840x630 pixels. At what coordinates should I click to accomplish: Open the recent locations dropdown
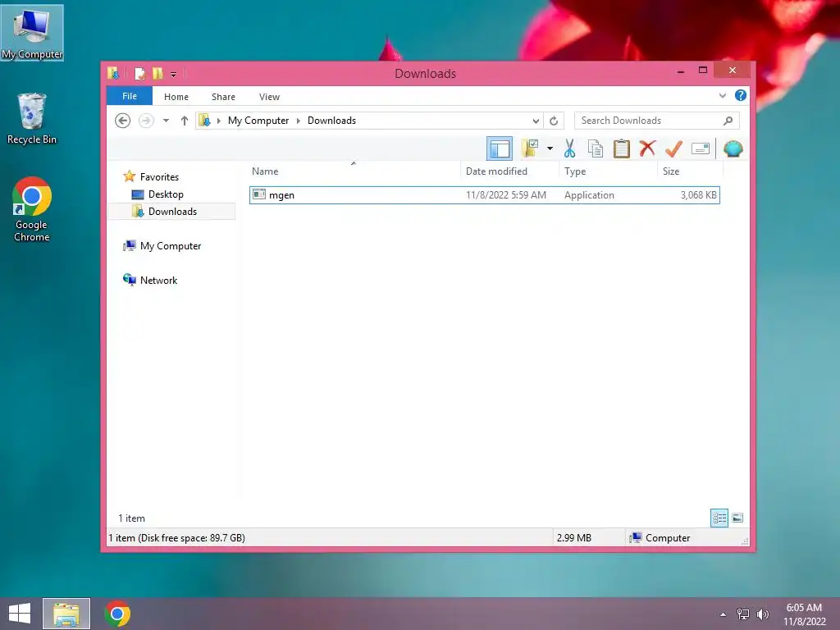pos(166,121)
